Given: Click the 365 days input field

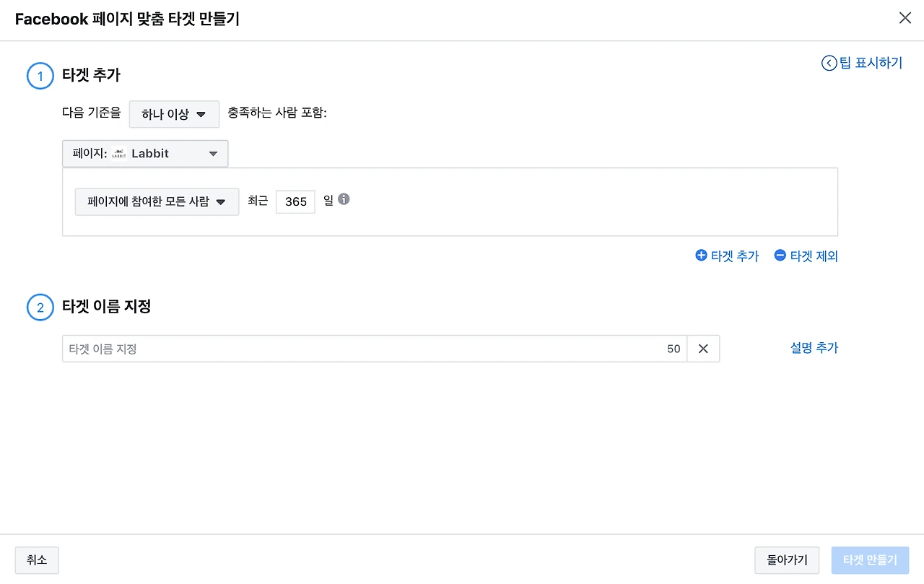Looking at the screenshot, I should [x=295, y=202].
